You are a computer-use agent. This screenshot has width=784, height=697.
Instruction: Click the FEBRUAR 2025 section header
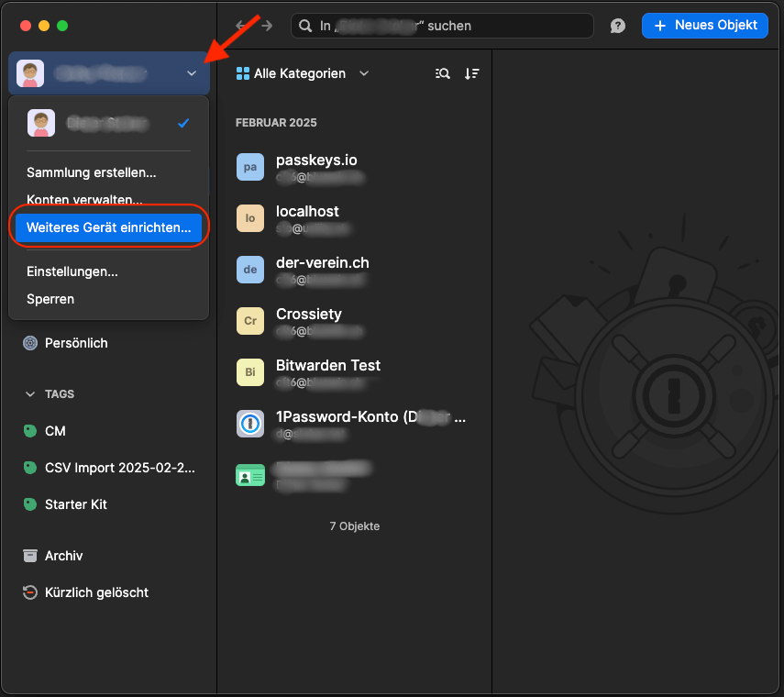tap(276, 123)
